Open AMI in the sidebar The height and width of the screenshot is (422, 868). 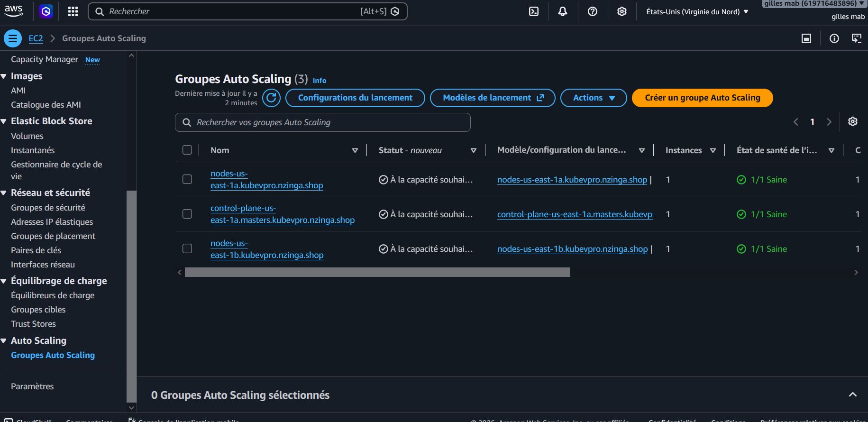click(18, 90)
